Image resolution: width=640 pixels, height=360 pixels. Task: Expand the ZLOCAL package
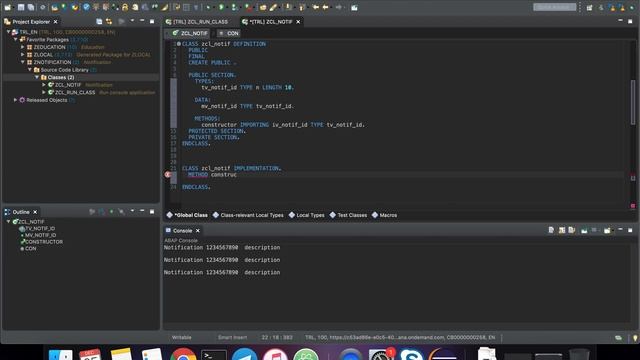tap(23, 55)
